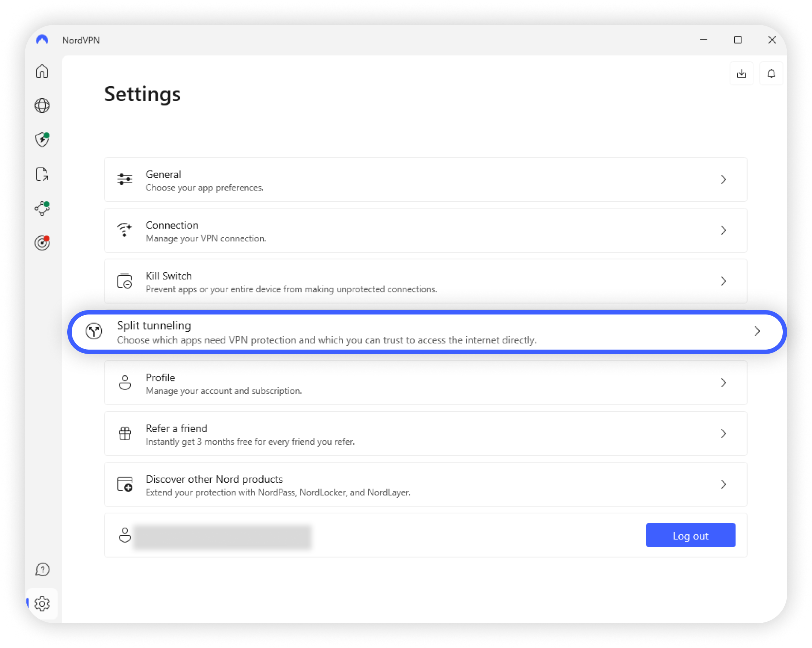The image size is (812, 648).
Task: Click the NordVPN logo in title bar
Action: pos(42,40)
